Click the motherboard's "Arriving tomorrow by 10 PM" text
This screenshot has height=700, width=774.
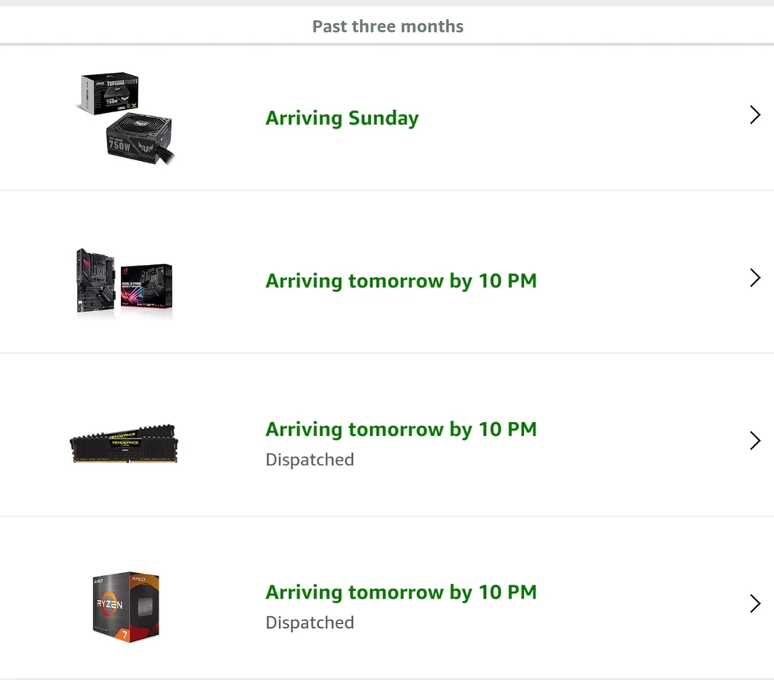pos(400,280)
